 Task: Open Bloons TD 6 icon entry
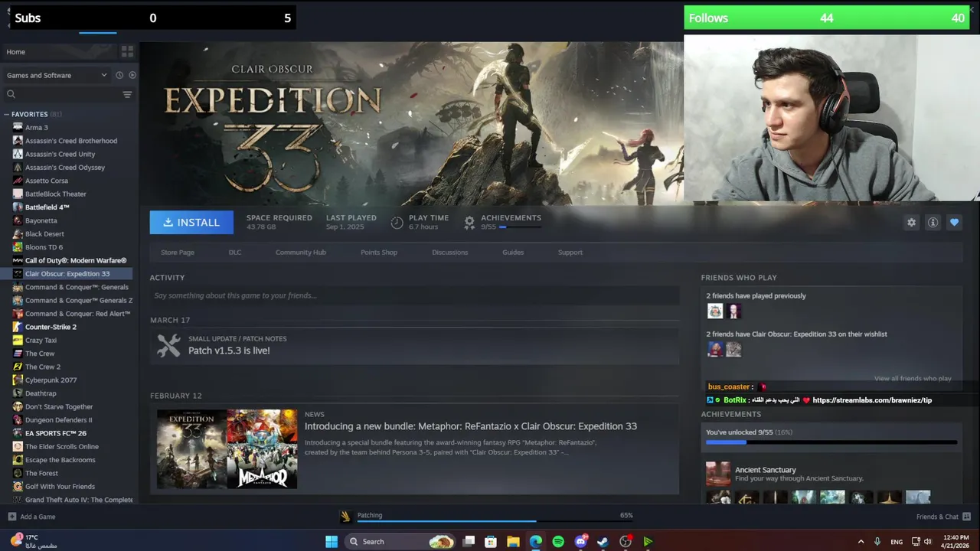pyautogui.click(x=18, y=246)
